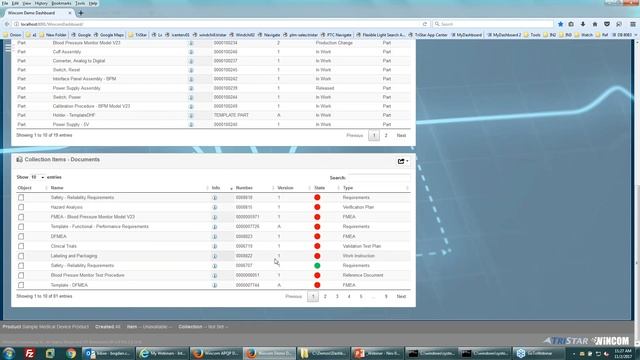Tick the checkbox for the DFMEA row
The image size is (640, 360).
[x=21, y=236]
